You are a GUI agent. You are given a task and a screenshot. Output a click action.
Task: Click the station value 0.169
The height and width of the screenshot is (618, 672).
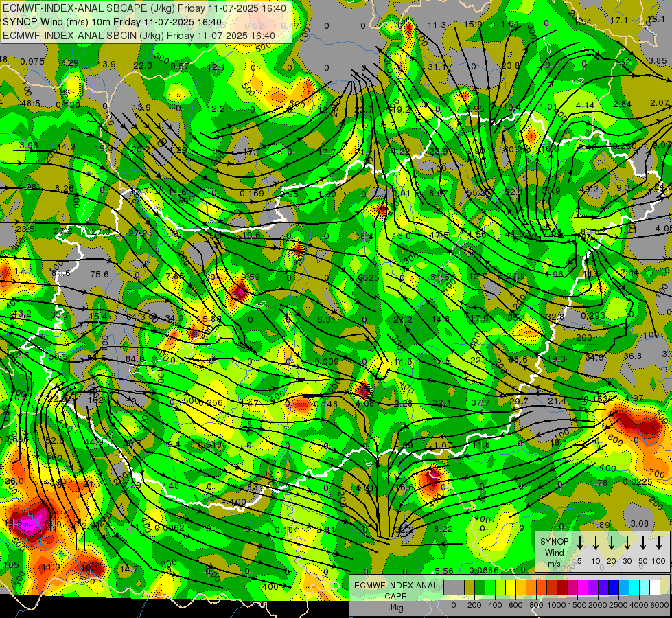(252, 194)
